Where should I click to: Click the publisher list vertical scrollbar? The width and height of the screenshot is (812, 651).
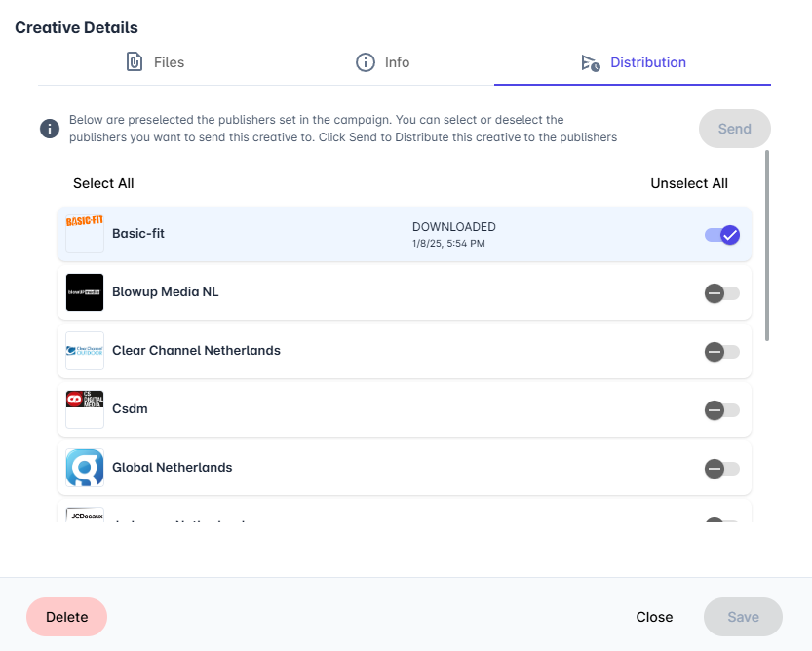[x=767, y=246]
